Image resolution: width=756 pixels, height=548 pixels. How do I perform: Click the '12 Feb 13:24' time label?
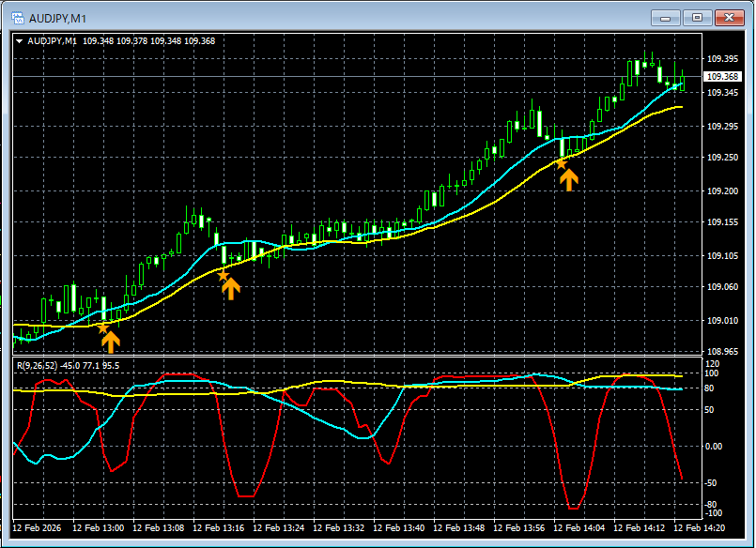(279, 527)
